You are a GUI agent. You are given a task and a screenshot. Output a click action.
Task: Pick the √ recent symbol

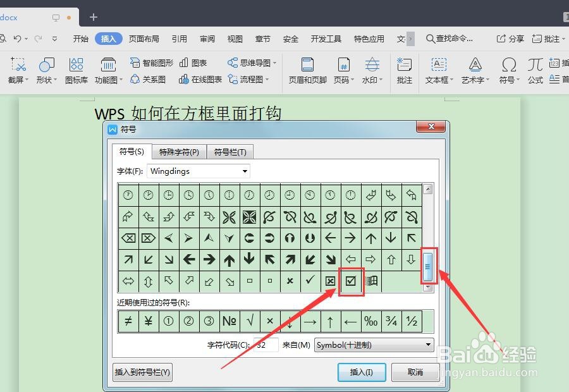coord(249,321)
